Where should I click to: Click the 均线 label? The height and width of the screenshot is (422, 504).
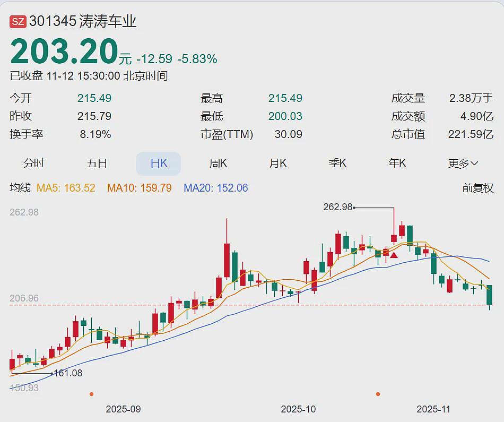pos(20,187)
